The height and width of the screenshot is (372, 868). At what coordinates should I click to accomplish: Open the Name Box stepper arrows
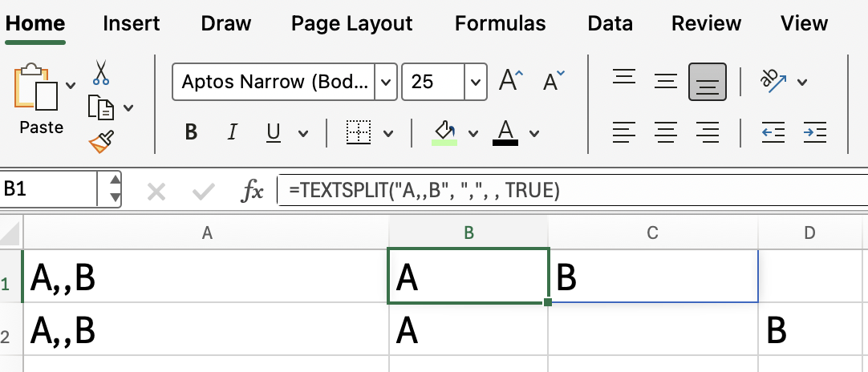(x=115, y=190)
